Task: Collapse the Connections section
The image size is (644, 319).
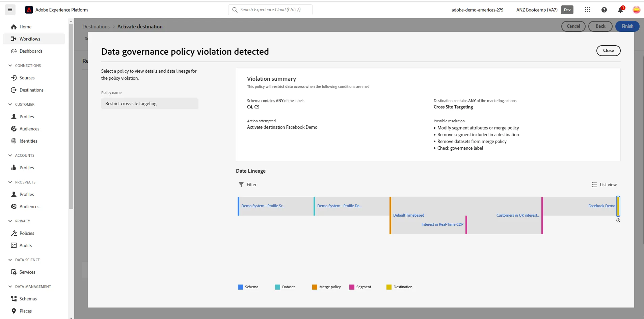Action: [x=10, y=66]
